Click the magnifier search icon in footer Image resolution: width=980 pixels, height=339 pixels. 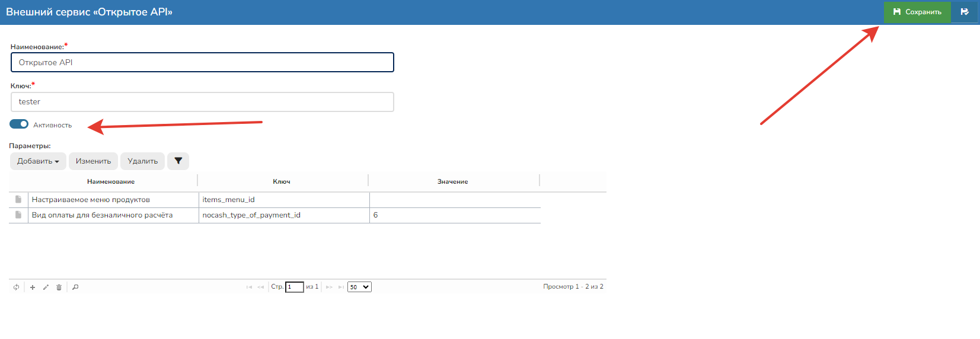75,287
